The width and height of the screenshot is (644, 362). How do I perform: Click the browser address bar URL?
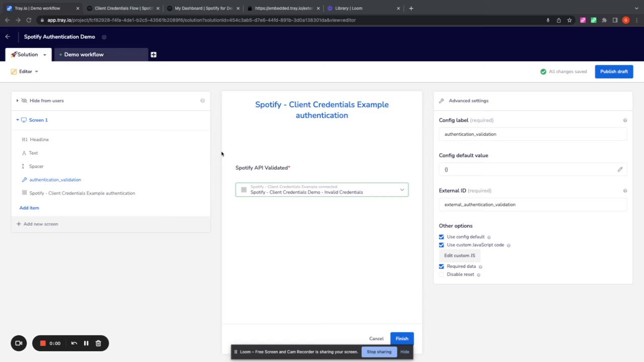(x=201, y=20)
